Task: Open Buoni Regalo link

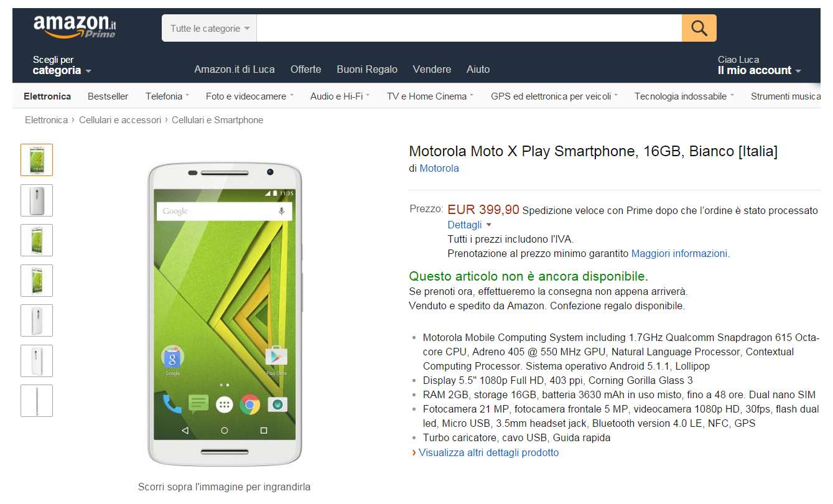Action: point(367,69)
